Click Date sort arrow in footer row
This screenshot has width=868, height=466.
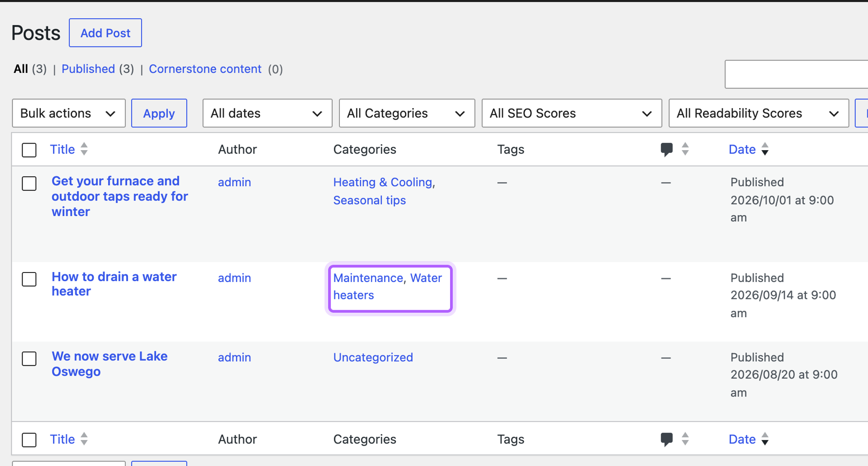[x=765, y=439]
